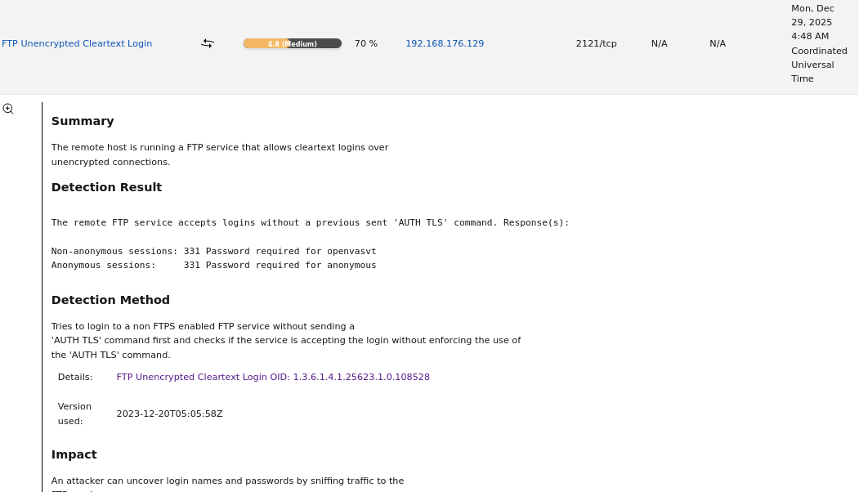
Task: Click the 4.8 (Medium) severity bar
Action: 292,43
